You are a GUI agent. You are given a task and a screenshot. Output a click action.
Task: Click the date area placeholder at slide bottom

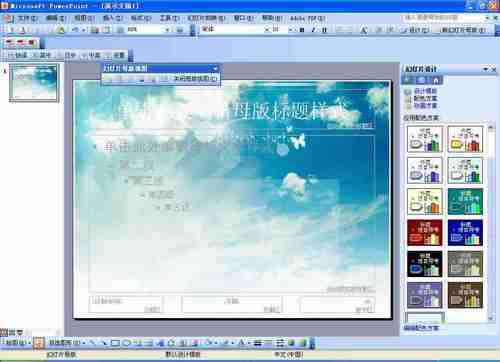(125, 304)
